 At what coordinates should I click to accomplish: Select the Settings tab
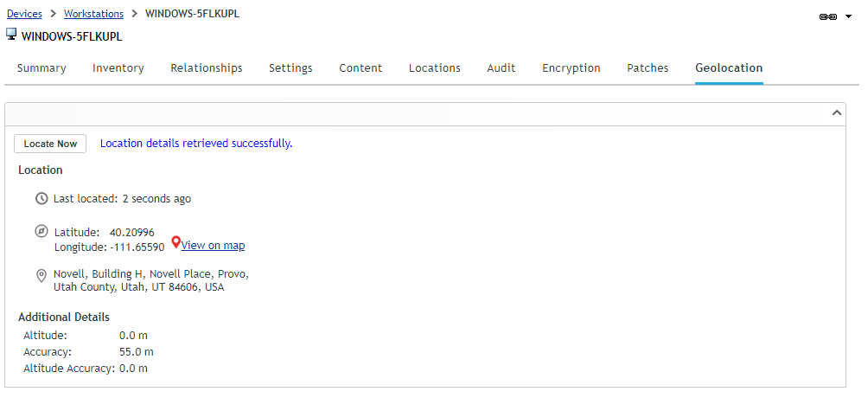coord(290,68)
